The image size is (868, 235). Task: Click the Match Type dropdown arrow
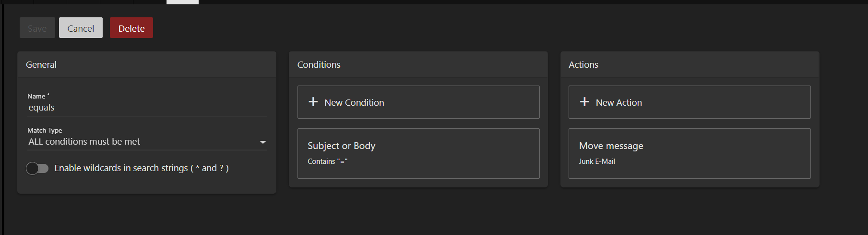click(x=262, y=142)
